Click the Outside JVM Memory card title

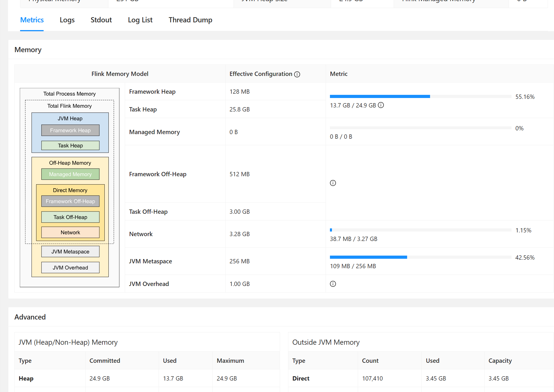tap(326, 342)
